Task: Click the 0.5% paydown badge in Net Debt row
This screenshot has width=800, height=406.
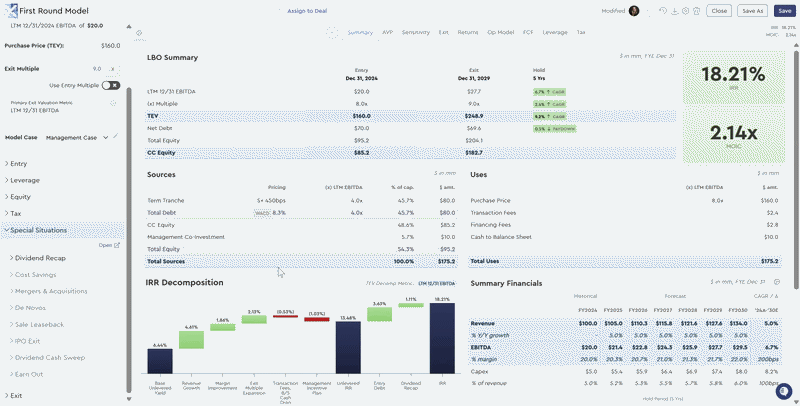Action: click(x=554, y=129)
